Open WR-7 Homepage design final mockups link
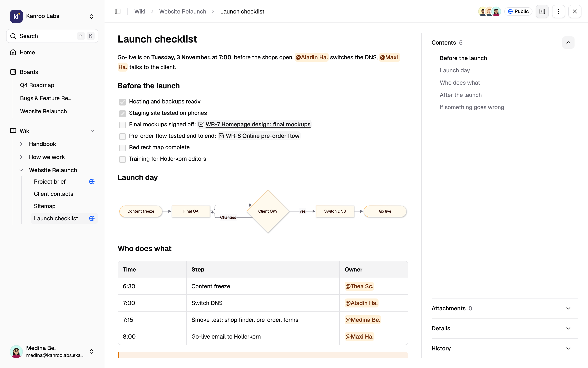The height and width of the screenshot is (368, 588). pos(258,124)
